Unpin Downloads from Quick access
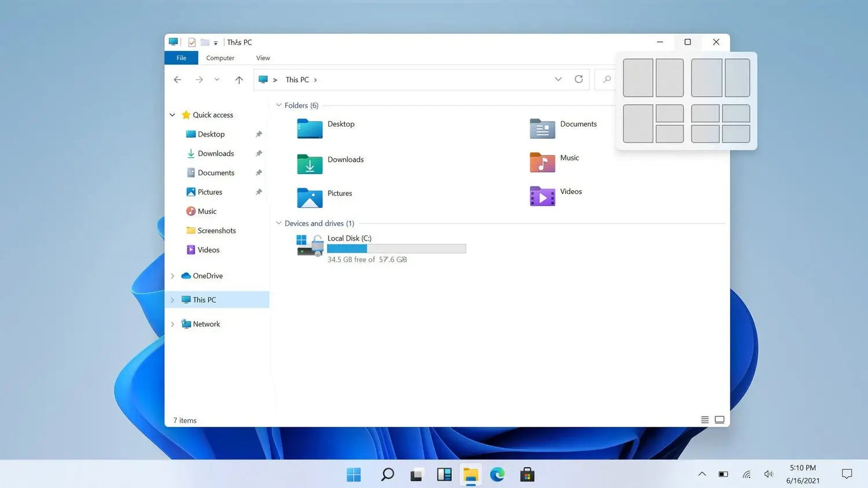The width and height of the screenshot is (868, 488). tap(259, 153)
